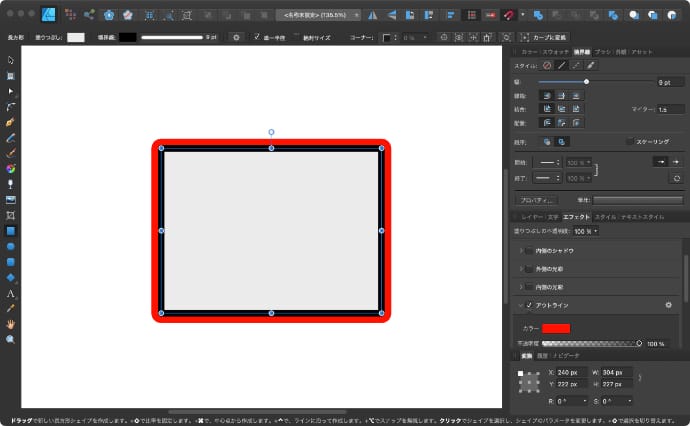The image size is (690, 426).
Task: Select the Artistic Text tool
Action: [x=10, y=294]
